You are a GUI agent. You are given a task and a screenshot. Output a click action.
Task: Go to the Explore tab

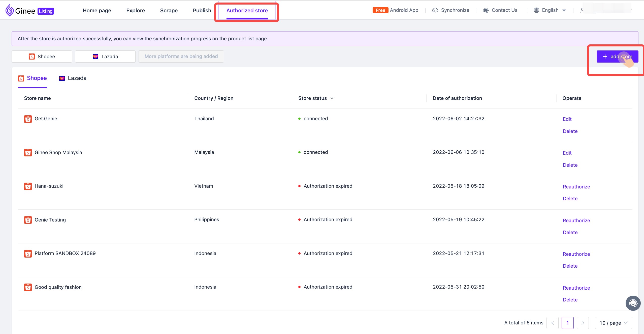[x=136, y=10]
